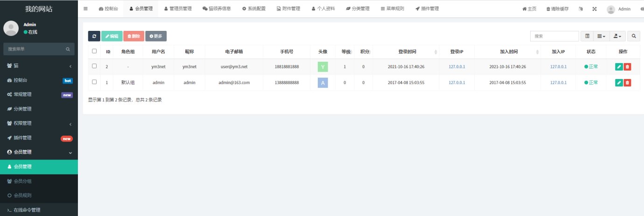The image size is (644, 216).
Task: Toggle the sidebar hamburger menu
Action: click(x=85, y=9)
